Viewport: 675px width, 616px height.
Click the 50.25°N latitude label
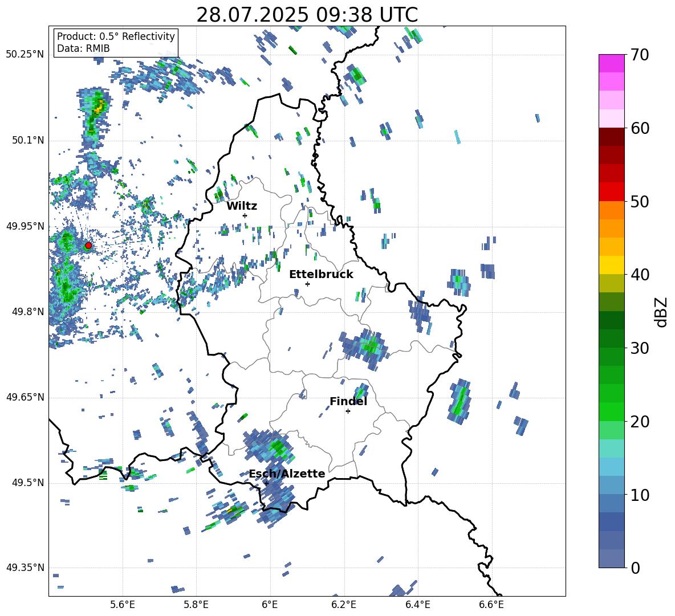coord(25,55)
